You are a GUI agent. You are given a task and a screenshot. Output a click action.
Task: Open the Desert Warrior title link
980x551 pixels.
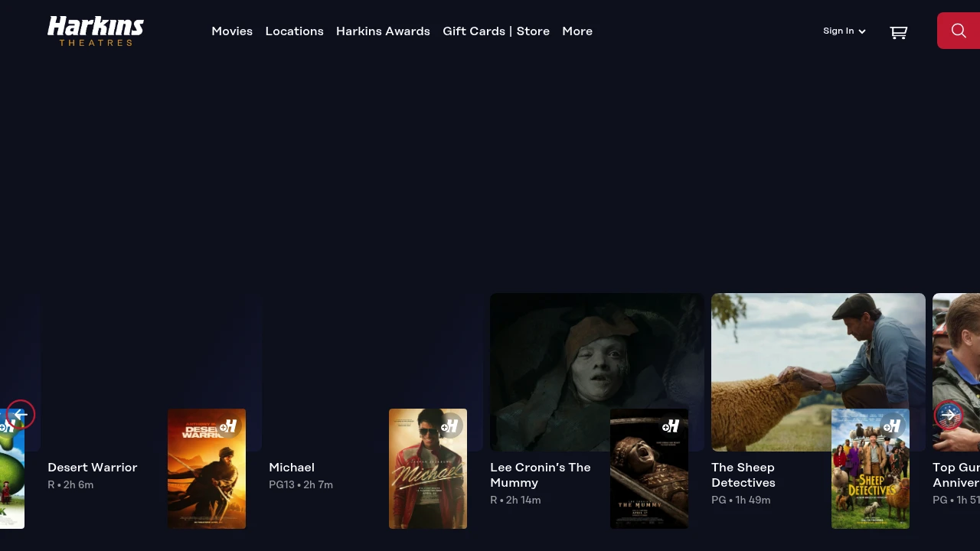[93, 468]
